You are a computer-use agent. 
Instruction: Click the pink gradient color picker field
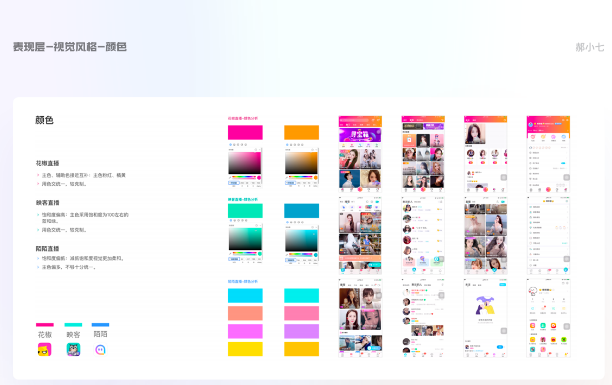245,163
